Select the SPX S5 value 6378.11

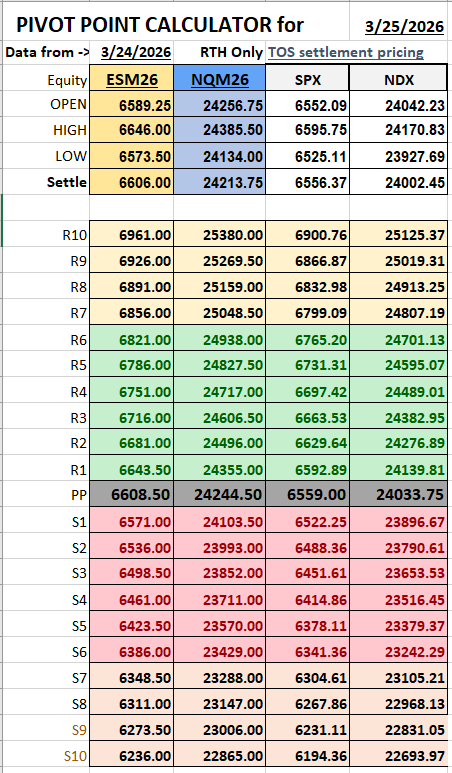[308, 625]
